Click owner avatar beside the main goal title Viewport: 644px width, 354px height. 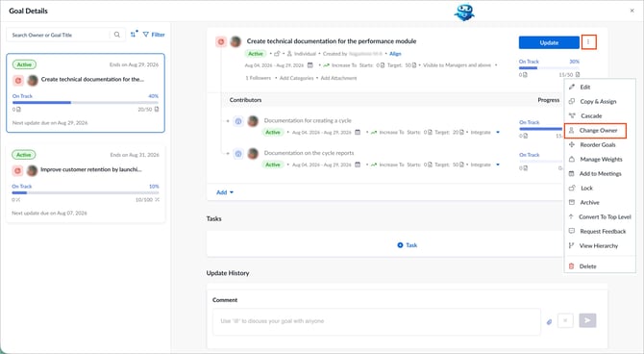pos(235,41)
